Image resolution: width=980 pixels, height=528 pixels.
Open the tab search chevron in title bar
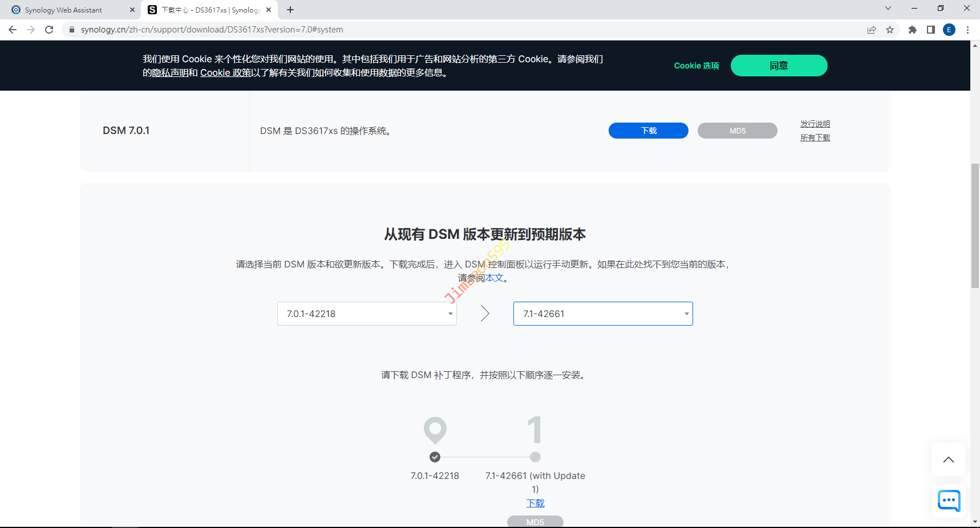[888, 8]
